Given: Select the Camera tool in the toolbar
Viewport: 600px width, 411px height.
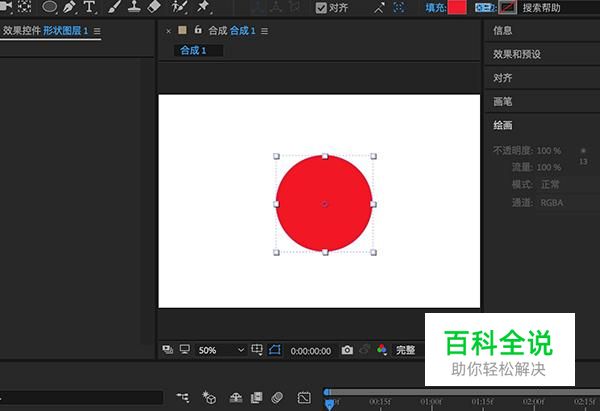Looking at the screenshot, I should click(x=6, y=6).
